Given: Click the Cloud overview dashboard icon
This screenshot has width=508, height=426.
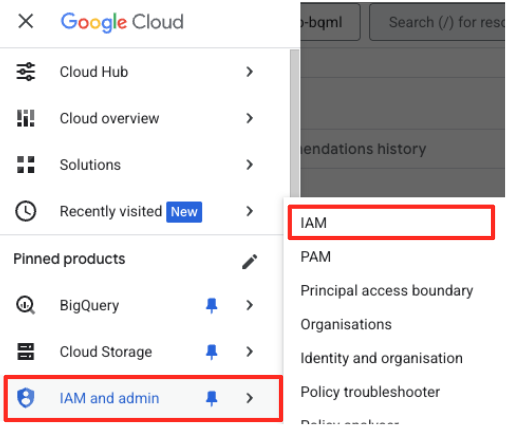Looking at the screenshot, I should (x=26, y=118).
